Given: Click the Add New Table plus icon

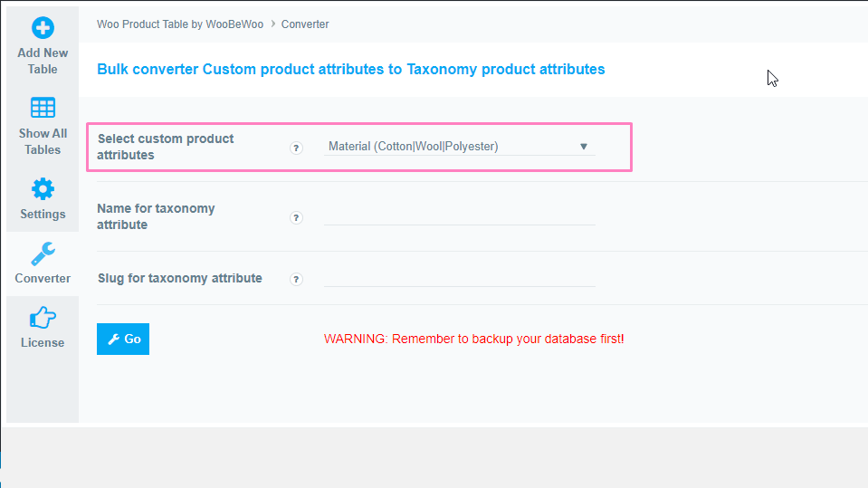Looking at the screenshot, I should 43,28.
